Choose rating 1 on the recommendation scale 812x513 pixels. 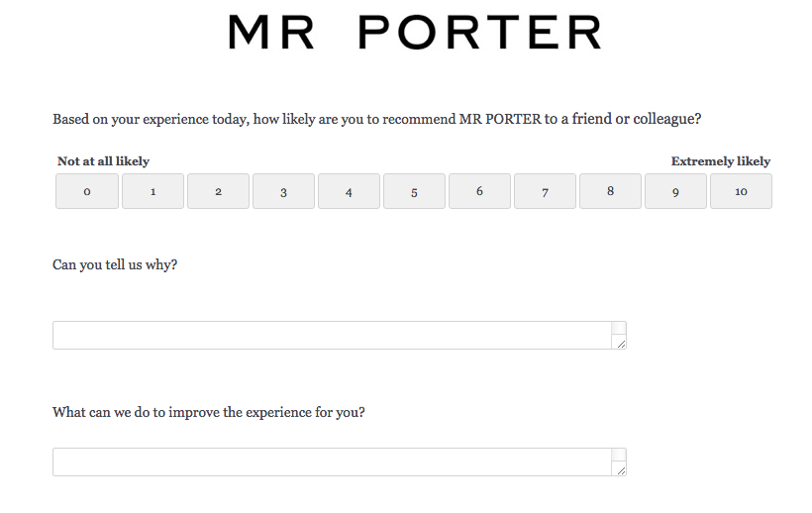[152, 191]
